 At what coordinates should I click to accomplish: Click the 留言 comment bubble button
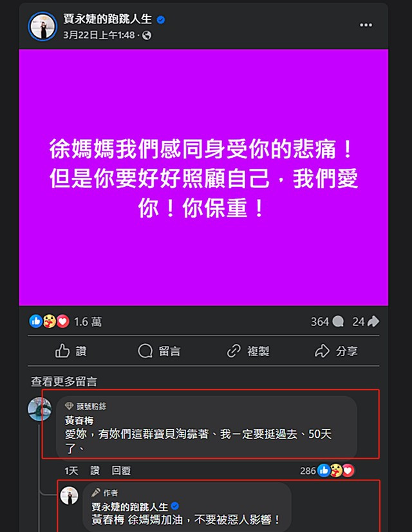(x=159, y=351)
